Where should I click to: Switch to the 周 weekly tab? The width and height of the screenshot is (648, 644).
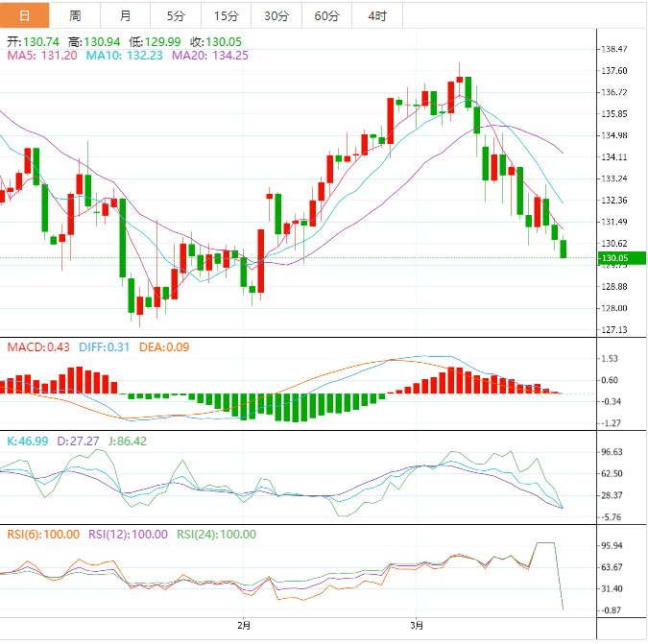pyautogui.click(x=75, y=15)
